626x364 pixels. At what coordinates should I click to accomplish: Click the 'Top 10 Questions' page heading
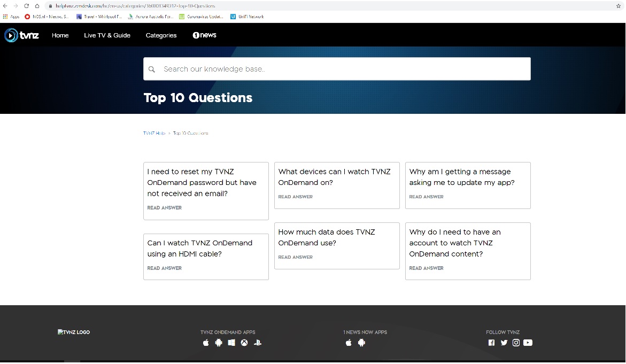point(198,98)
